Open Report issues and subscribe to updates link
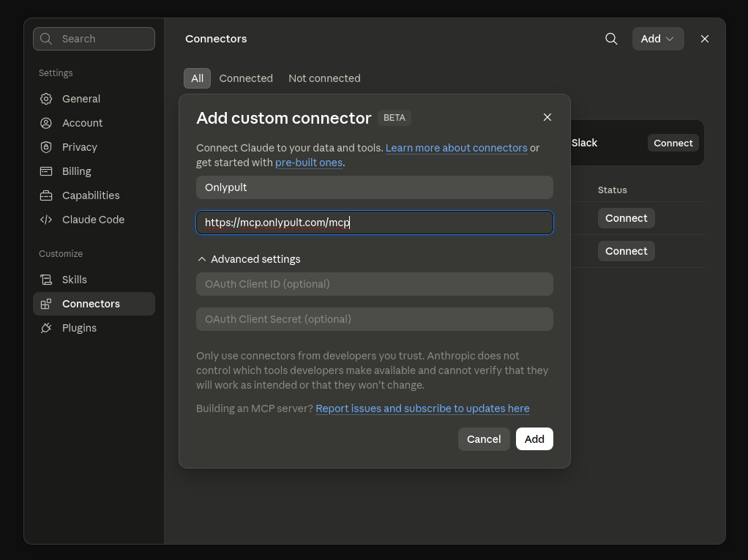This screenshot has height=560, width=748. pyautogui.click(x=422, y=408)
